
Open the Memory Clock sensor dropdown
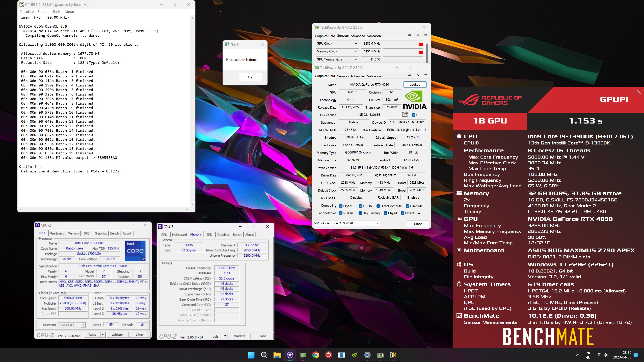pos(356,51)
